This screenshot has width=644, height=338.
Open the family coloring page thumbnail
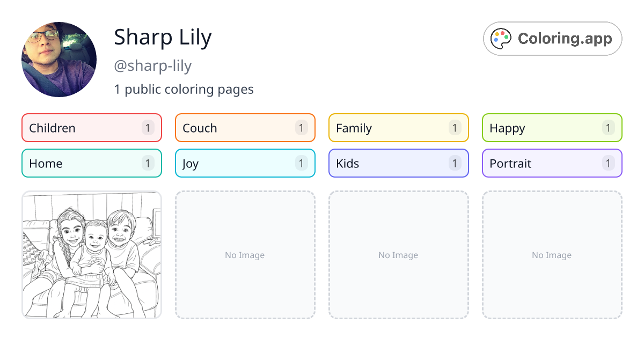pos(91,255)
